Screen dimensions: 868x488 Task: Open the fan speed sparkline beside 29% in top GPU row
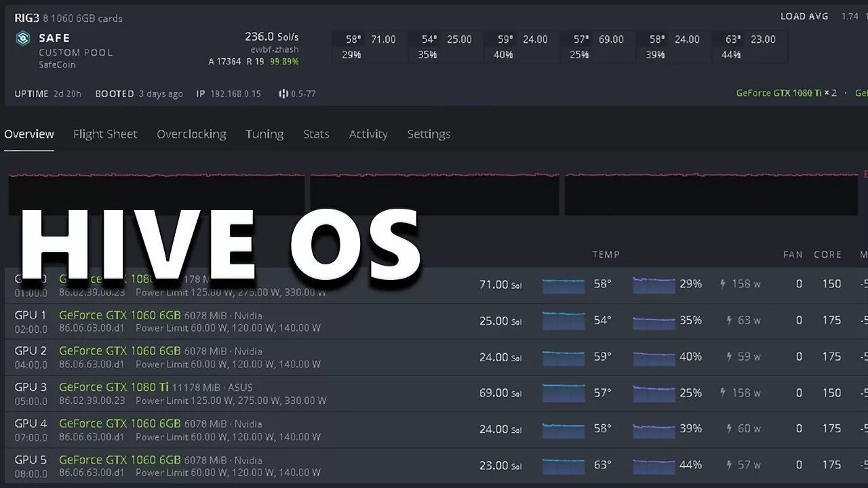click(x=654, y=284)
